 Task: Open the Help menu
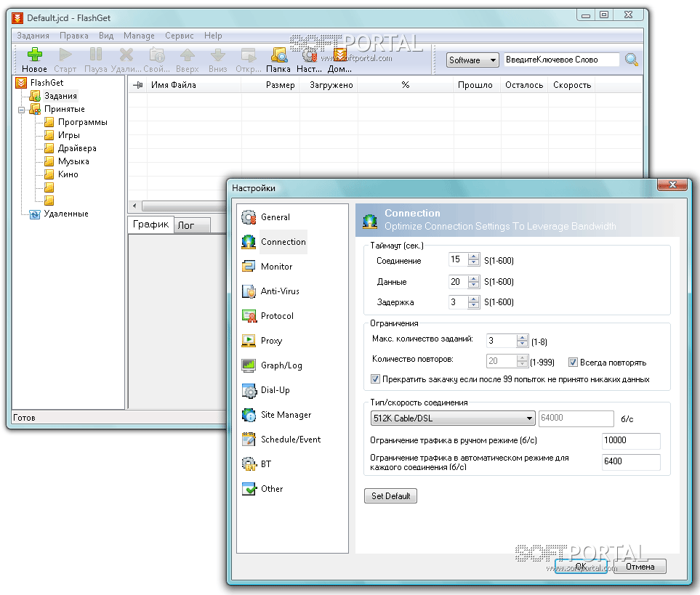point(213,36)
